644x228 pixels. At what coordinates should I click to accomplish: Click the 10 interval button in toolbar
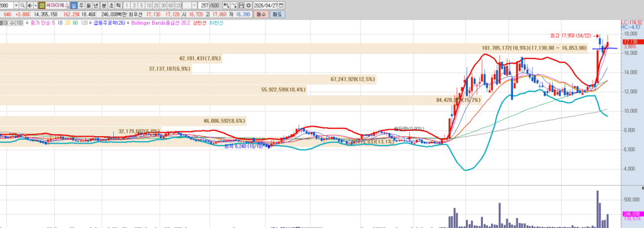pos(148,5)
